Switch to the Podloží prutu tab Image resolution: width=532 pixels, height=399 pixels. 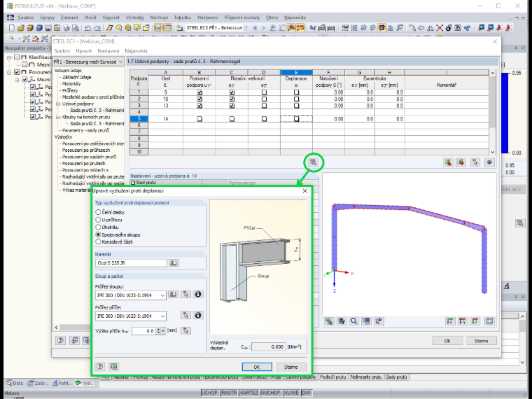click(x=332, y=377)
